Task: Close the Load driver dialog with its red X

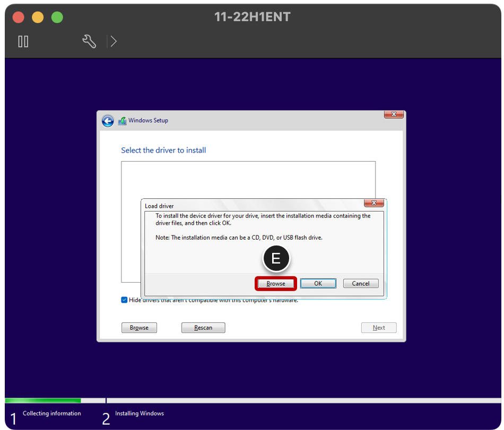Action: (x=374, y=203)
